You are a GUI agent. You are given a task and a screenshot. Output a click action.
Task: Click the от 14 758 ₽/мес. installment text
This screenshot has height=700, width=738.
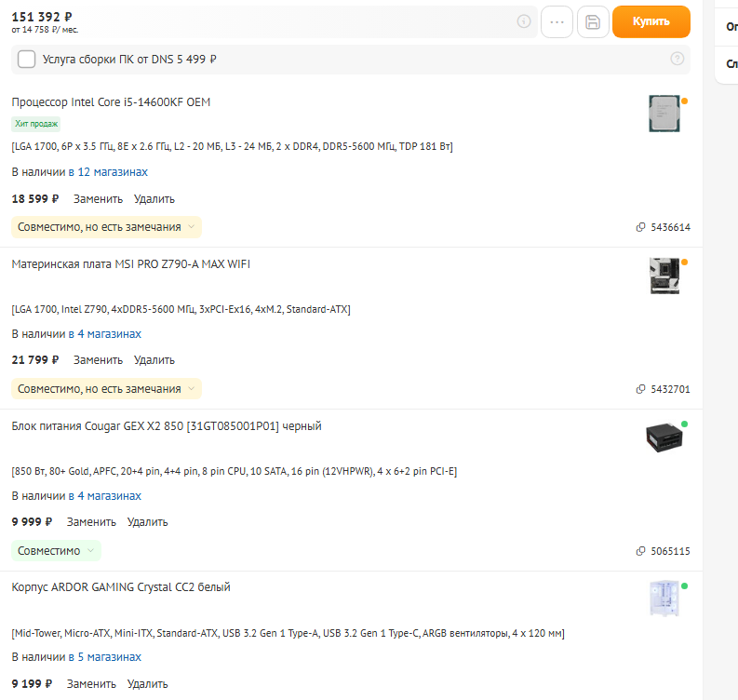pyautogui.click(x=46, y=30)
